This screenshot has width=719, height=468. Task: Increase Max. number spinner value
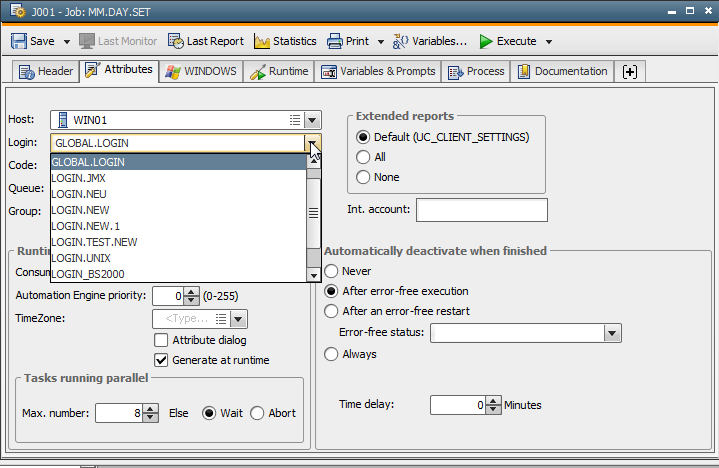(x=150, y=408)
